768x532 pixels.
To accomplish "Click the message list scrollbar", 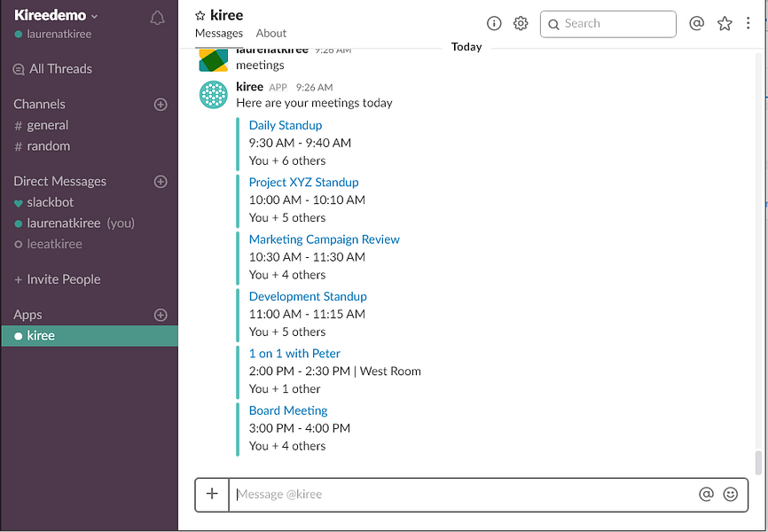I will (x=758, y=463).
